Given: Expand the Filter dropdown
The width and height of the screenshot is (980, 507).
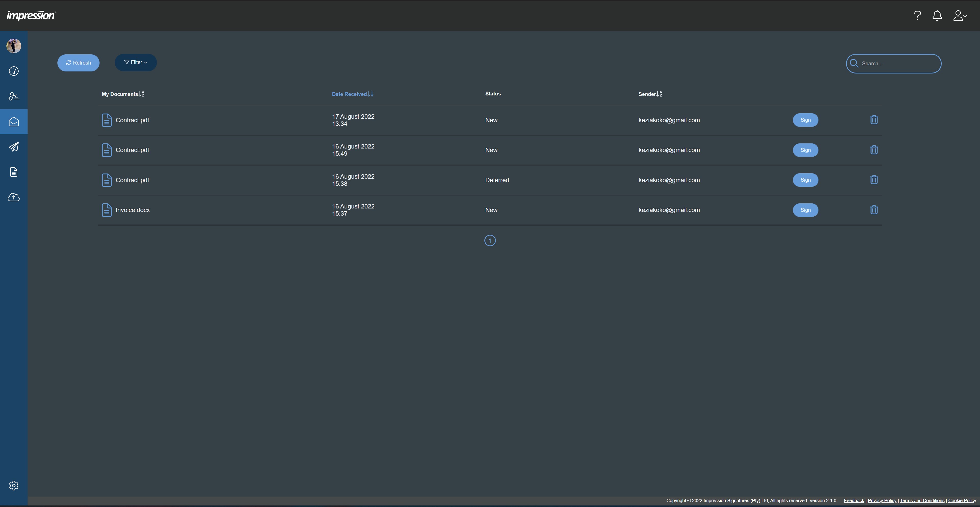Looking at the screenshot, I should (x=136, y=62).
